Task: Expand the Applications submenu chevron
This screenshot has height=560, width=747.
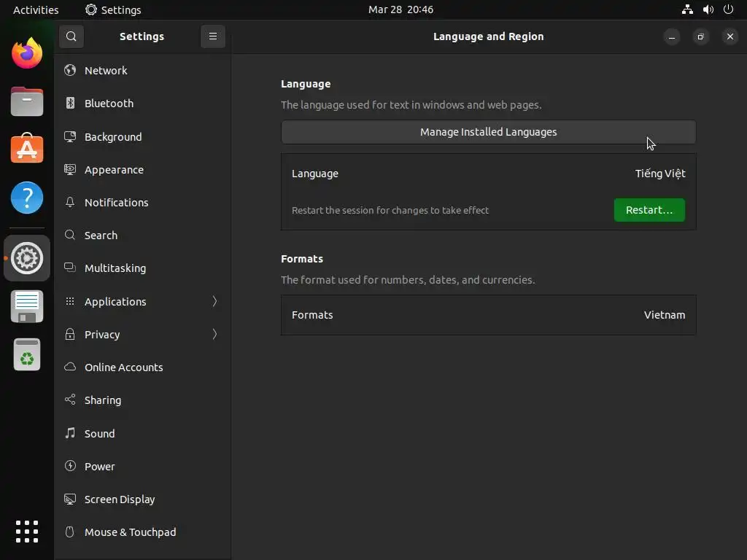Action: pos(214,301)
